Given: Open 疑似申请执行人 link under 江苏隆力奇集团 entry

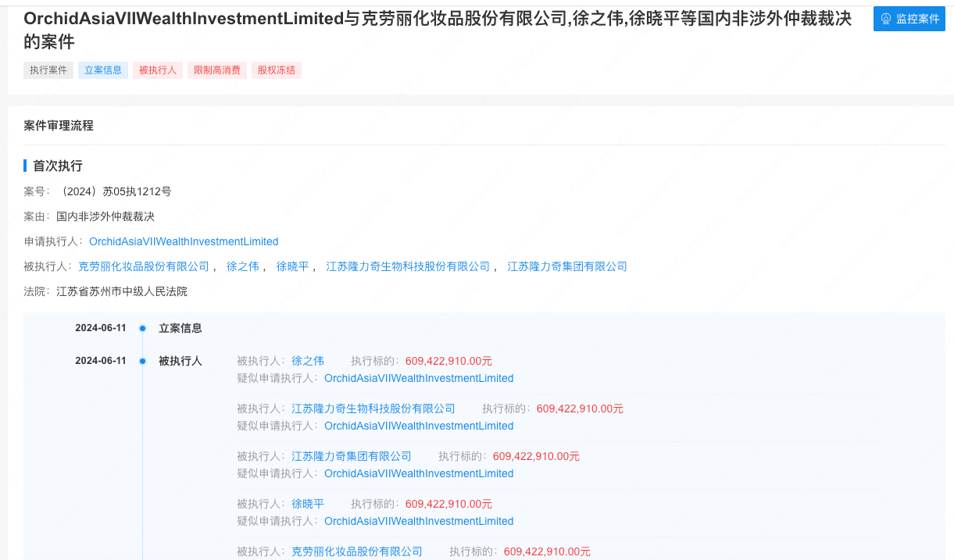Looking at the screenshot, I should click(x=419, y=473).
